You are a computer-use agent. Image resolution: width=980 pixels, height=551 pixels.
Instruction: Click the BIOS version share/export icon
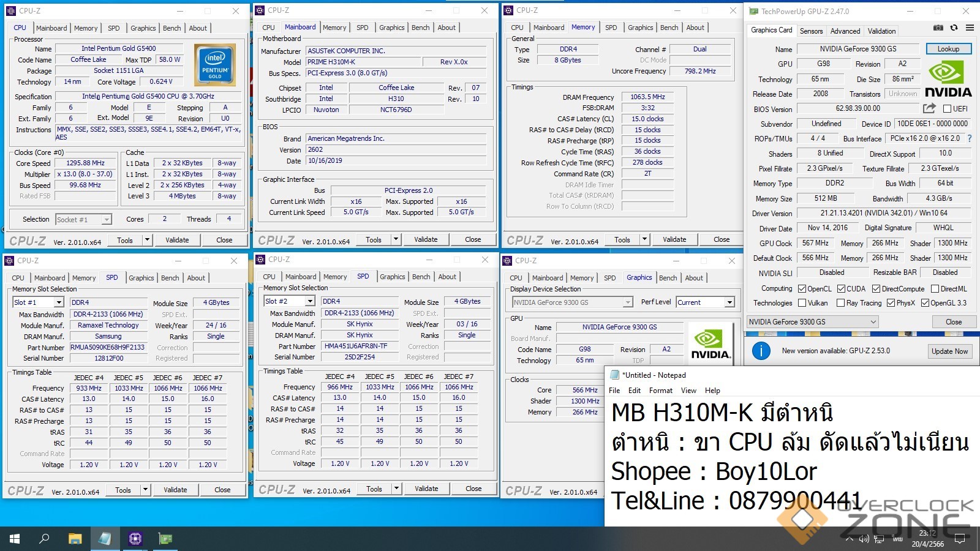(929, 108)
